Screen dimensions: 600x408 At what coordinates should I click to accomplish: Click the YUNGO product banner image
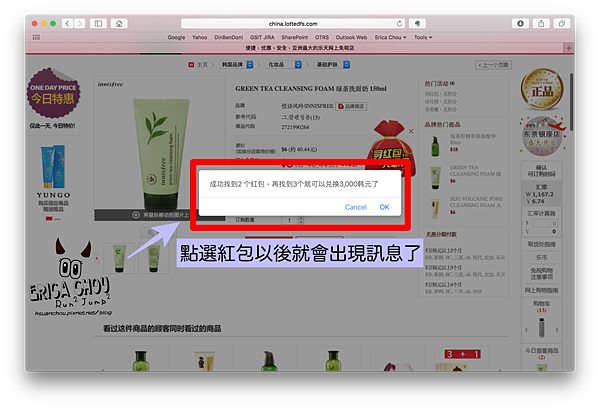click(x=53, y=167)
